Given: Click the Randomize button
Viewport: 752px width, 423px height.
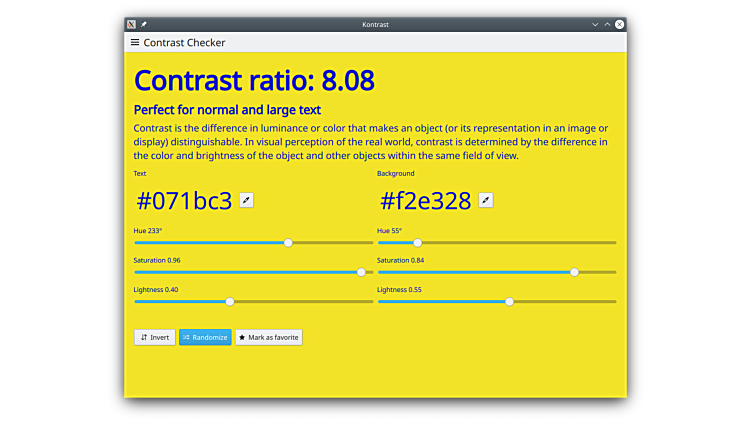Looking at the screenshot, I should click(205, 337).
